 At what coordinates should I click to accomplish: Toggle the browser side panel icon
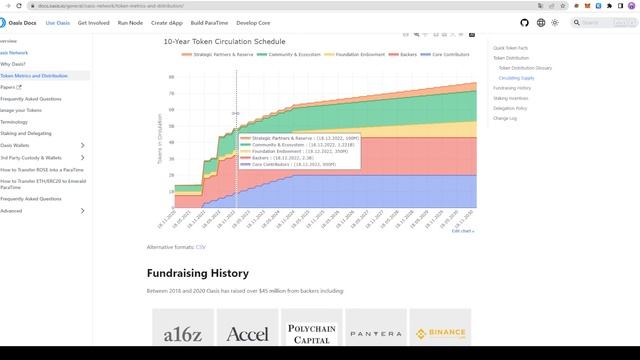620,6
